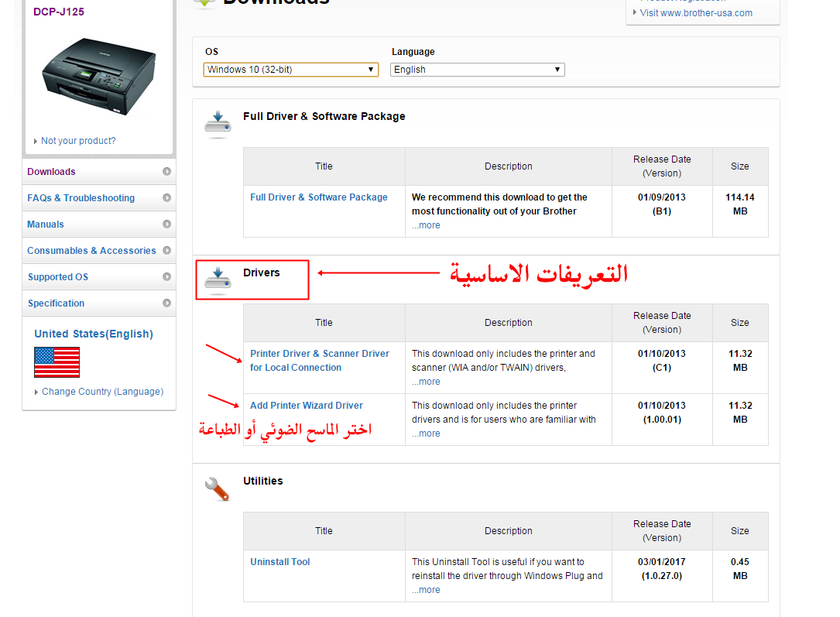840x617 pixels.
Task: Open Downloads in the sidebar menu
Action: [x=99, y=171]
